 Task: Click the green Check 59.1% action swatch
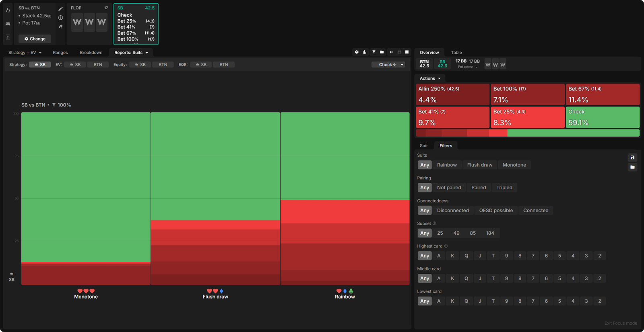[603, 117]
